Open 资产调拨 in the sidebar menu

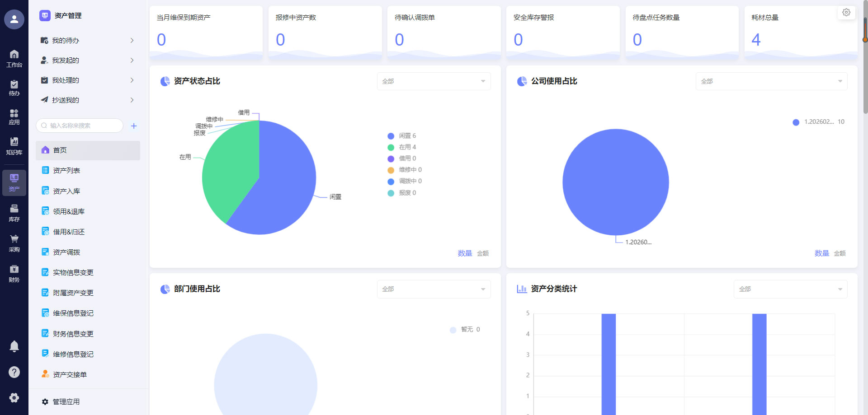point(66,252)
